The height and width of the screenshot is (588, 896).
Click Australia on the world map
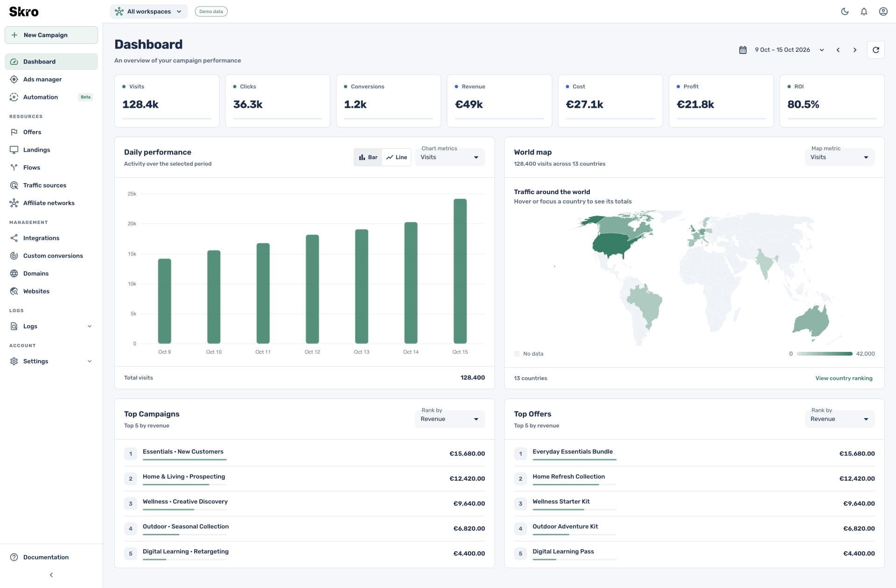(x=811, y=321)
